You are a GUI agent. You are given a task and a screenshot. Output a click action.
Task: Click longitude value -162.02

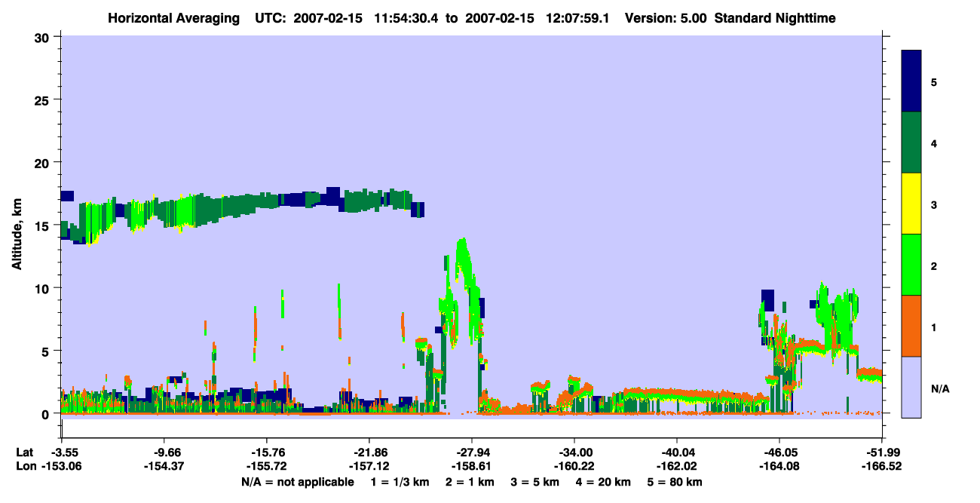coord(677,466)
